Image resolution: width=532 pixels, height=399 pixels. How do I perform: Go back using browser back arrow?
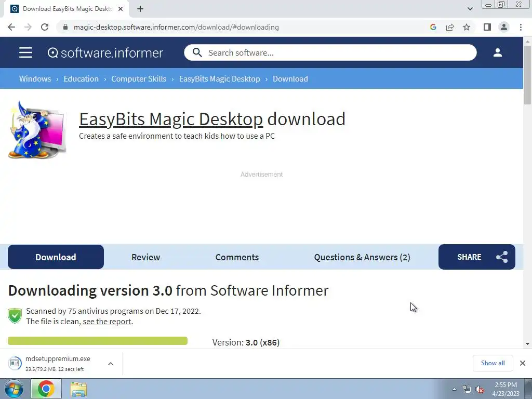(x=11, y=27)
